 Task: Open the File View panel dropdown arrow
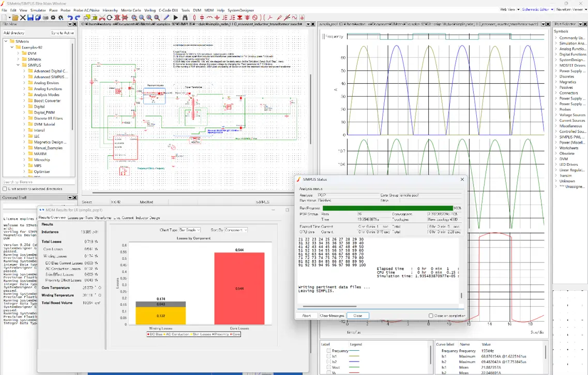(70, 24)
